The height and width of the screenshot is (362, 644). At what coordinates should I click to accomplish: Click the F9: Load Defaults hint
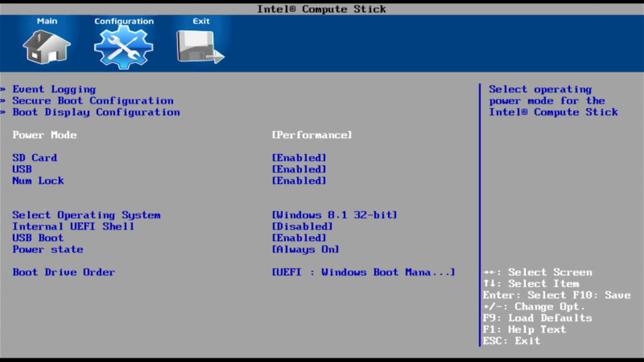[537, 318]
